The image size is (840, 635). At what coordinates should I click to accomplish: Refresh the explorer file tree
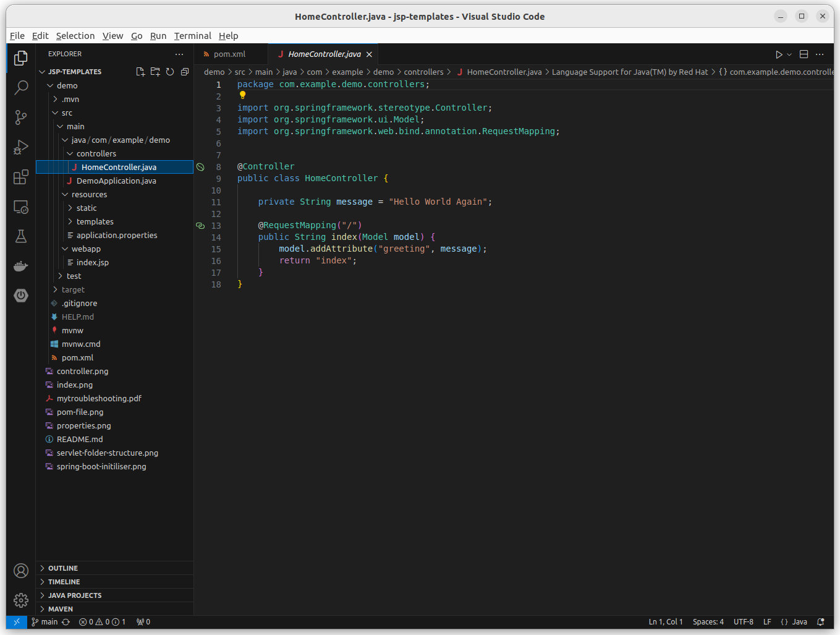(170, 72)
